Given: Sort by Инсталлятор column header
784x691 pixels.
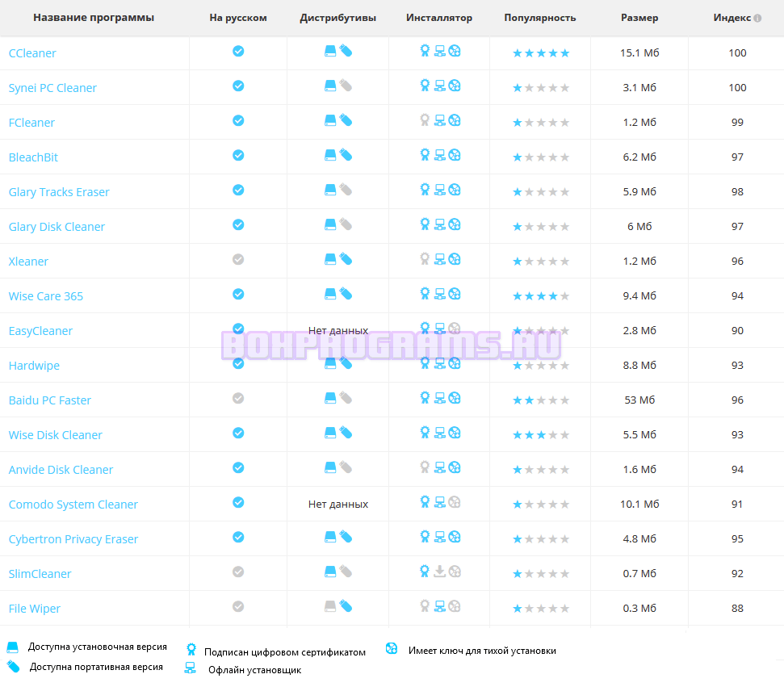Looking at the screenshot, I should 439,18.
